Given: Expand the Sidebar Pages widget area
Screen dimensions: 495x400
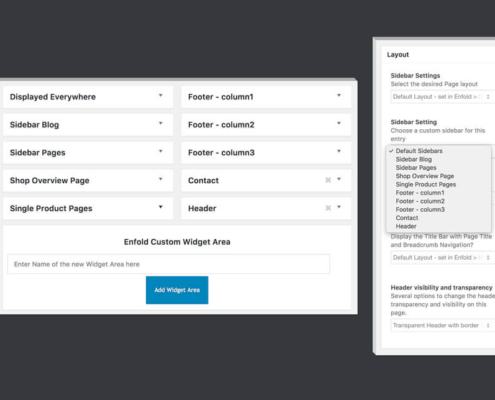Looking at the screenshot, I should pyautogui.click(x=161, y=151).
